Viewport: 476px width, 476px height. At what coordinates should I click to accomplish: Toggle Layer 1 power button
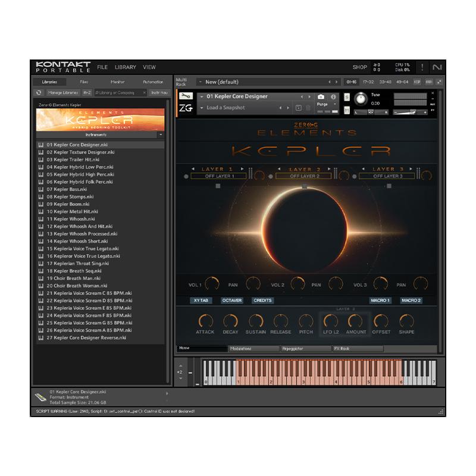pyautogui.click(x=186, y=176)
